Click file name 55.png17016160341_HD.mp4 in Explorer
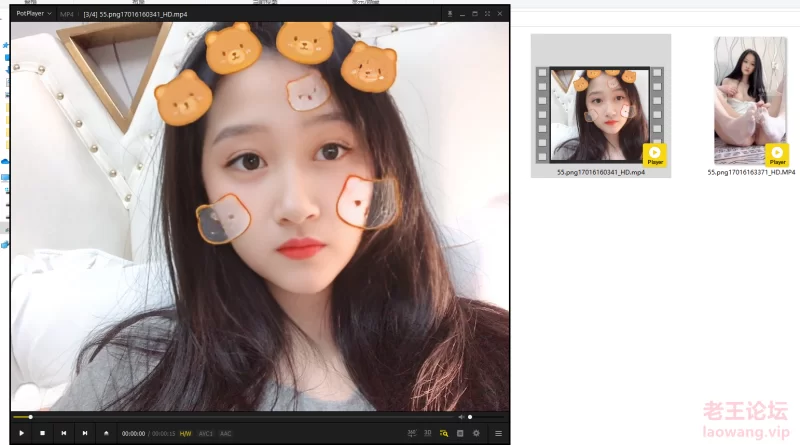 pyautogui.click(x=601, y=172)
